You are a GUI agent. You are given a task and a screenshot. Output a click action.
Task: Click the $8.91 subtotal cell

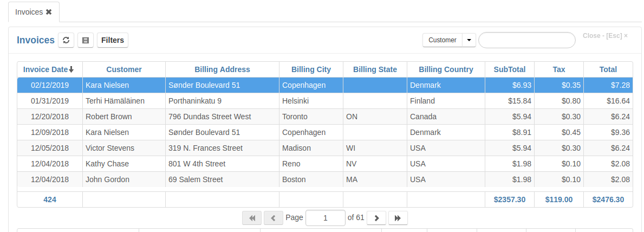pos(509,132)
